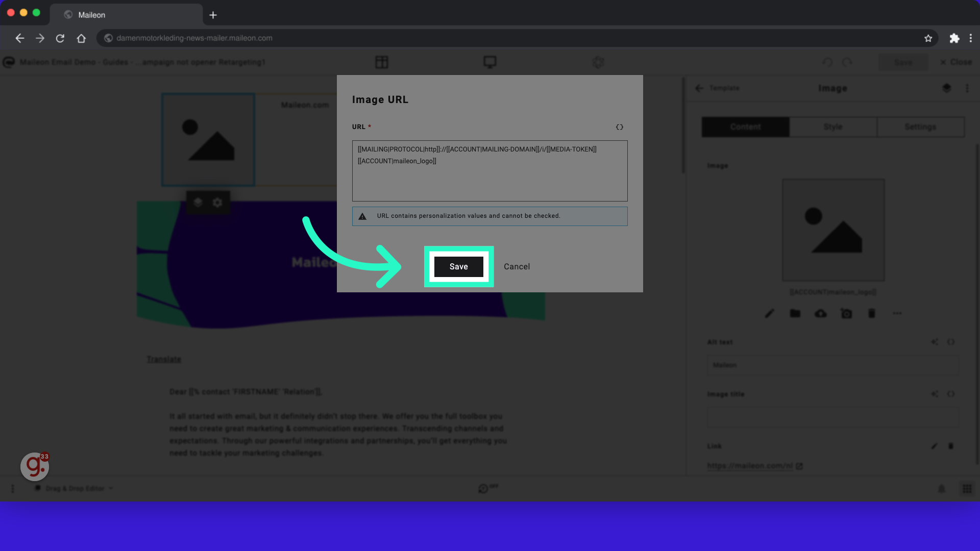Browse images with the folder icon

click(795, 313)
